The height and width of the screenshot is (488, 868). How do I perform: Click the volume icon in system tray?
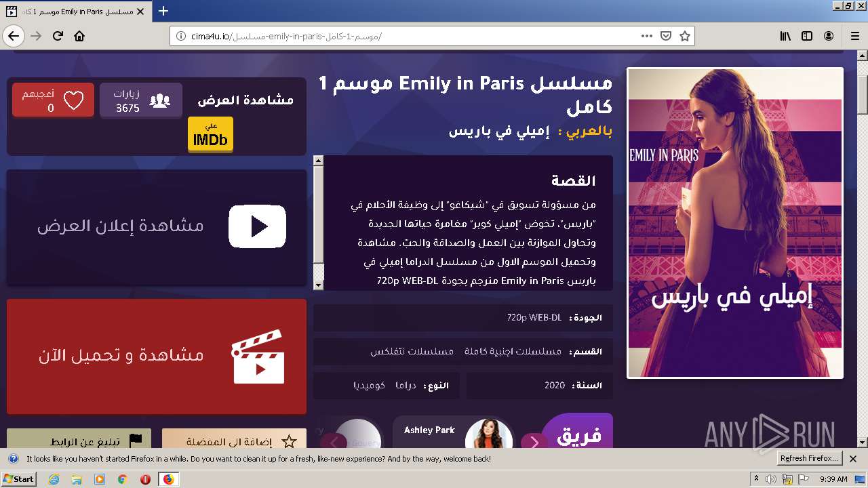[771, 479]
